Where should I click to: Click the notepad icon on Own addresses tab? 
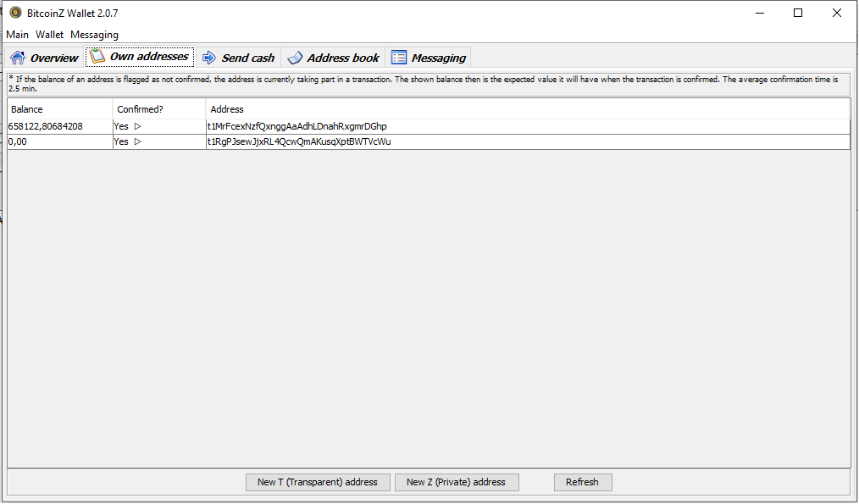coord(97,56)
